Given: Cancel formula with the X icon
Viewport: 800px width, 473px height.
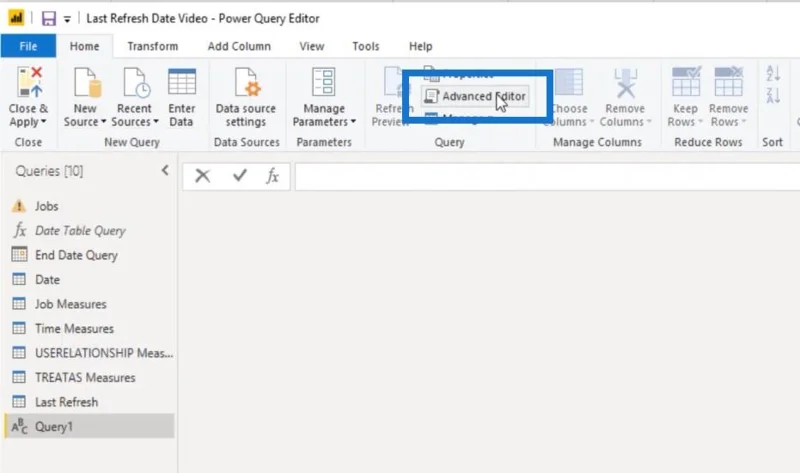Looking at the screenshot, I should pos(203,176).
